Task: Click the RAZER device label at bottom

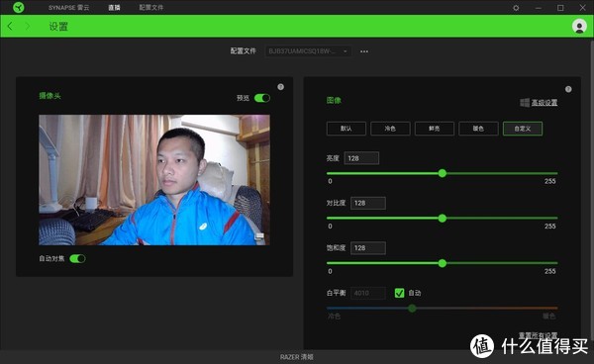Action: (x=297, y=357)
